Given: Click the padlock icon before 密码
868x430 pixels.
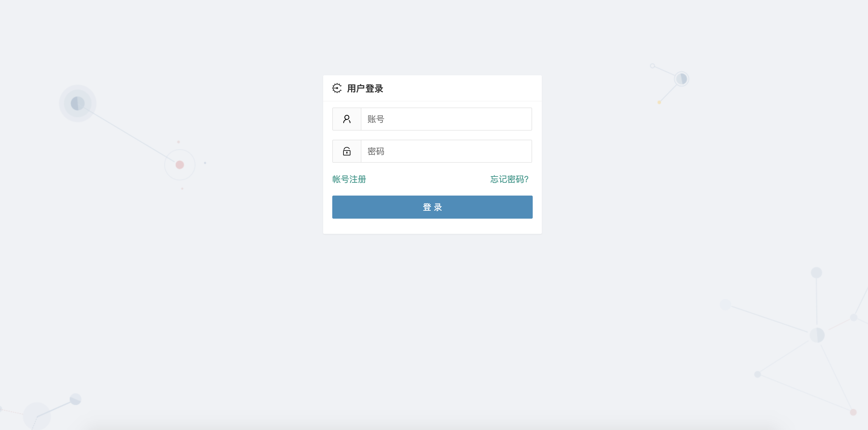Looking at the screenshot, I should (x=347, y=151).
